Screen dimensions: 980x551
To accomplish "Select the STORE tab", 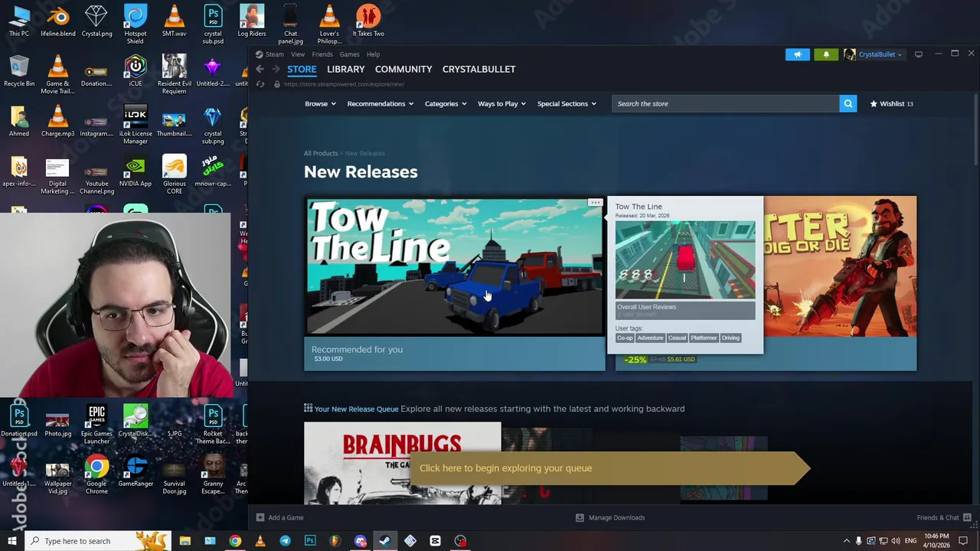I will point(302,69).
